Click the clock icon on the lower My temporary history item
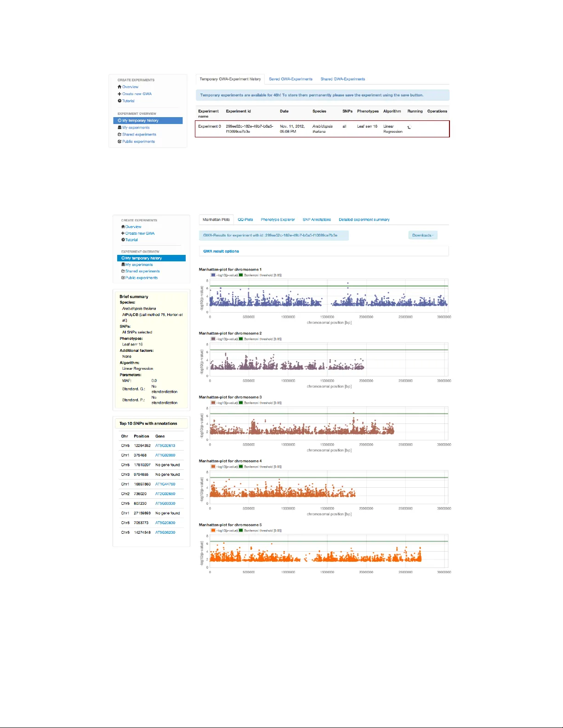The height and width of the screenshot is (728, 563). click(123, 258)
